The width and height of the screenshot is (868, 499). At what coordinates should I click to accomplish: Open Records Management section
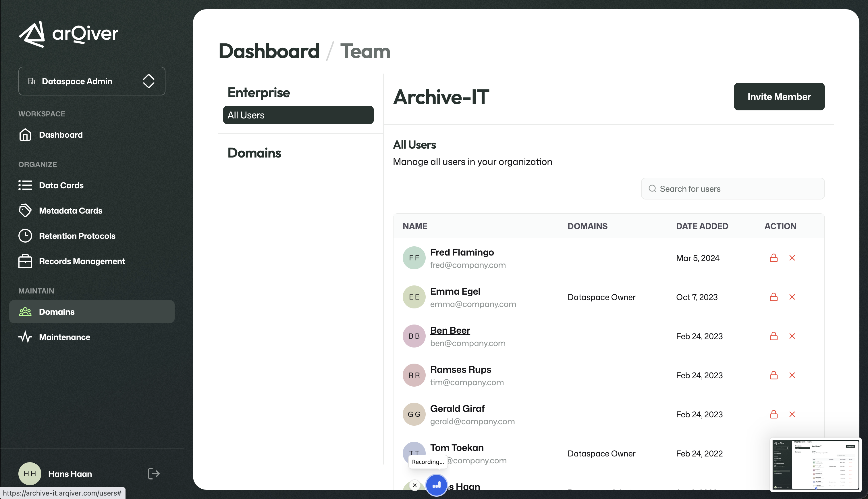click(x=82, y=262)
